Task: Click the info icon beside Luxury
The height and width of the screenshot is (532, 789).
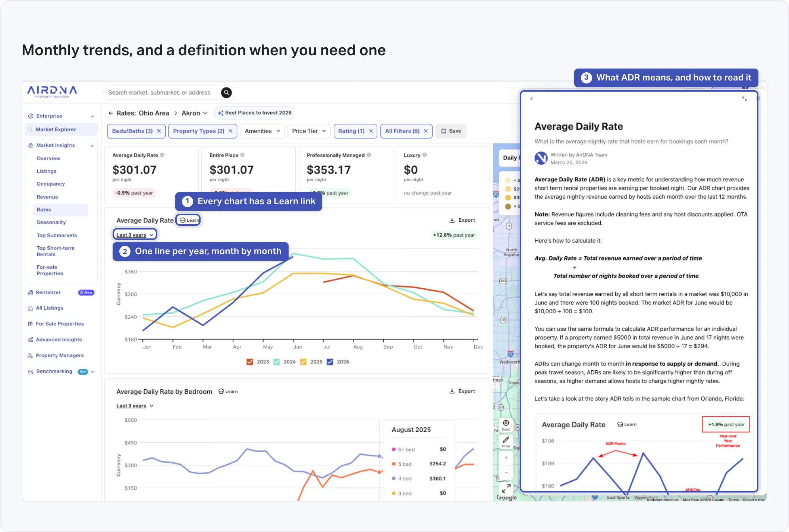Action: click(x=425, y=155)
